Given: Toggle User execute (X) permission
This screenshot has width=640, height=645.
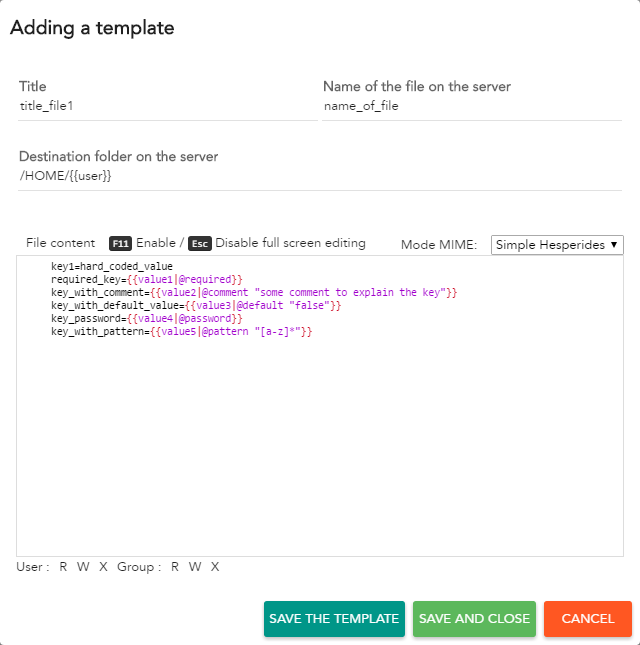Looking at the screenshot, I should click(x=103, y=567).
